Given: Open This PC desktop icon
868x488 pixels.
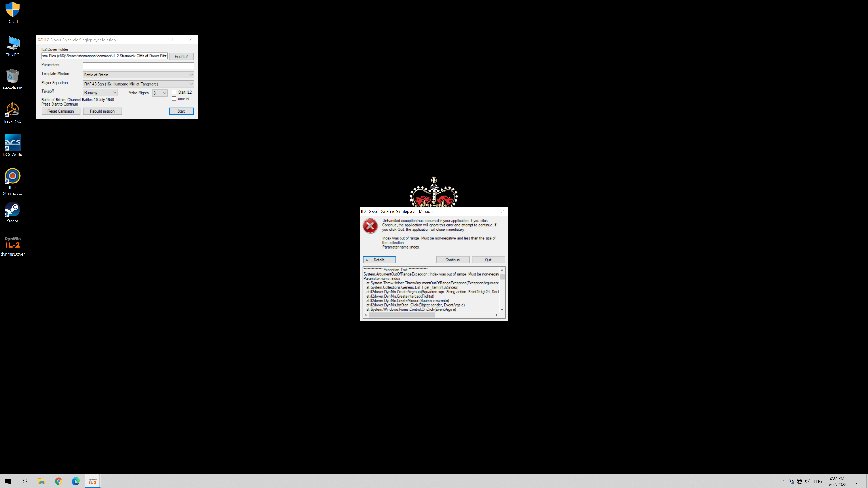Looking at the screenshot, I should tap(12, 47).
